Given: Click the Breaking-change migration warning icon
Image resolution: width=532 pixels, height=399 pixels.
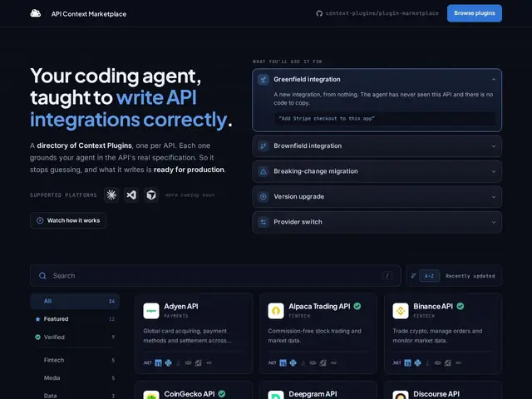Looking at the screenshot, I should click(x=263, y=171).
